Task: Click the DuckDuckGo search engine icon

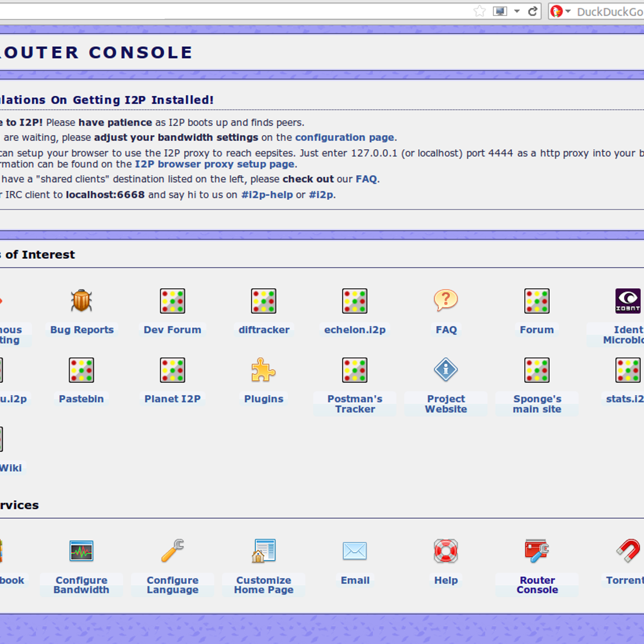Action: coord(556,11)
